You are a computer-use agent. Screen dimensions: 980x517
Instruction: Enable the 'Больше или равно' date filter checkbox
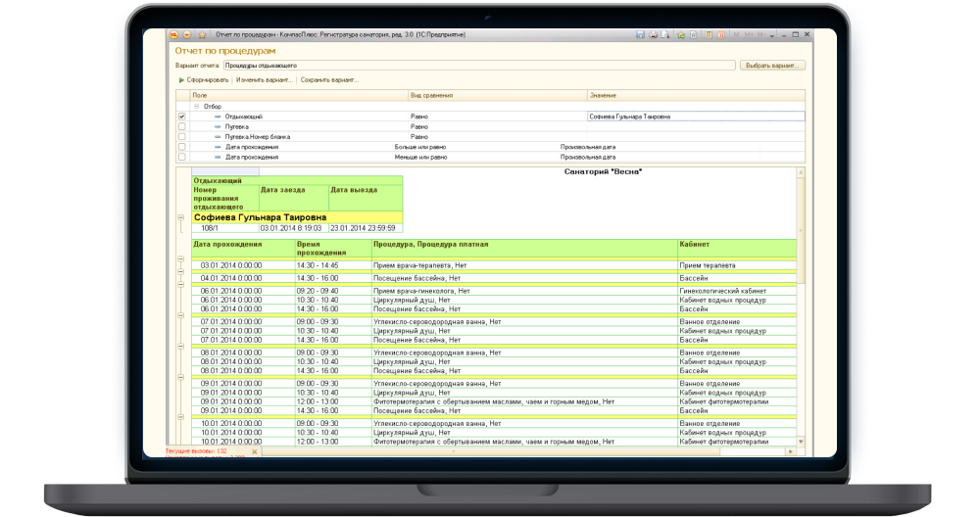point(181,147)
